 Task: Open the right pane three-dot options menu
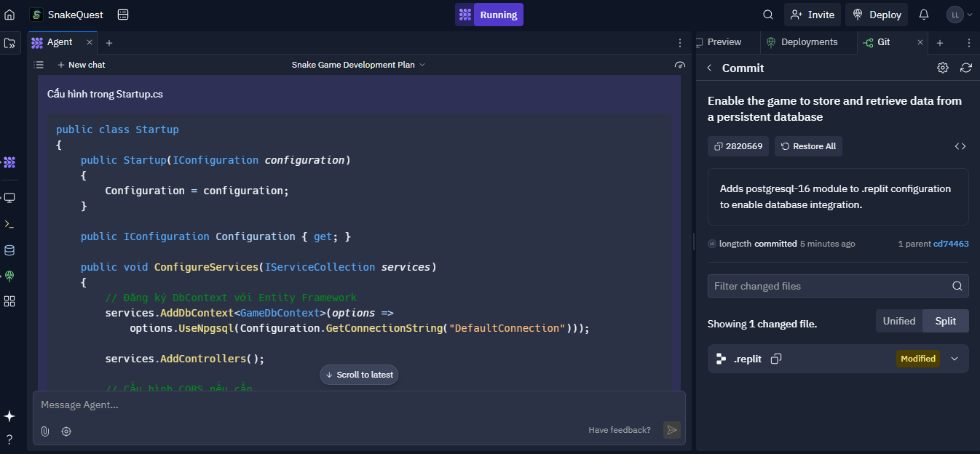pos(969,43)
